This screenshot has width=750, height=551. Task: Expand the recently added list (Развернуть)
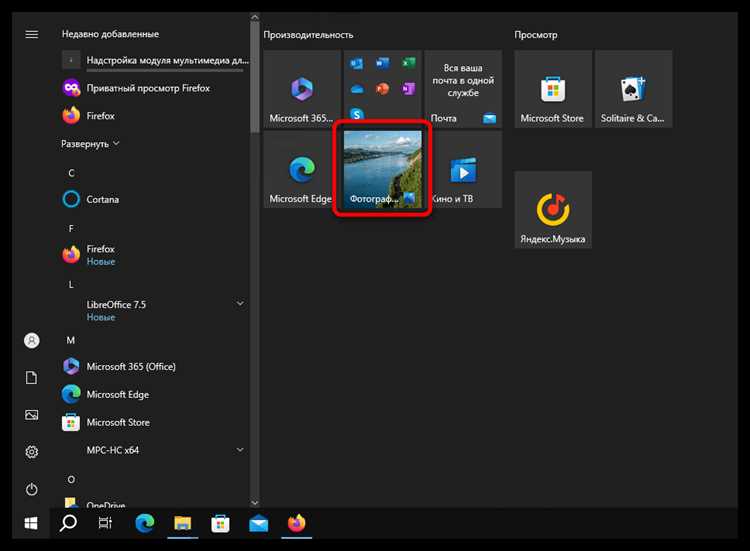click(90, 143)
